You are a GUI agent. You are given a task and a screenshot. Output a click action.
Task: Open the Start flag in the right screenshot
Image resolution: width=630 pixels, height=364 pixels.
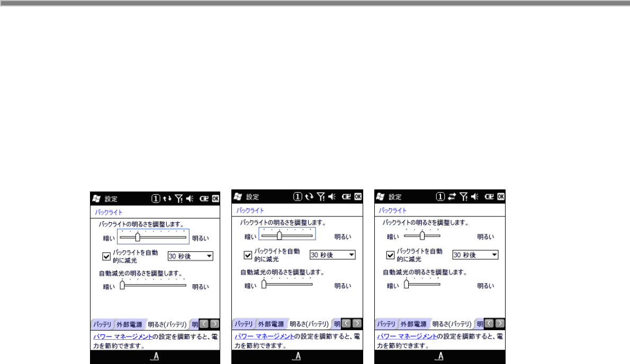point(381,197)
